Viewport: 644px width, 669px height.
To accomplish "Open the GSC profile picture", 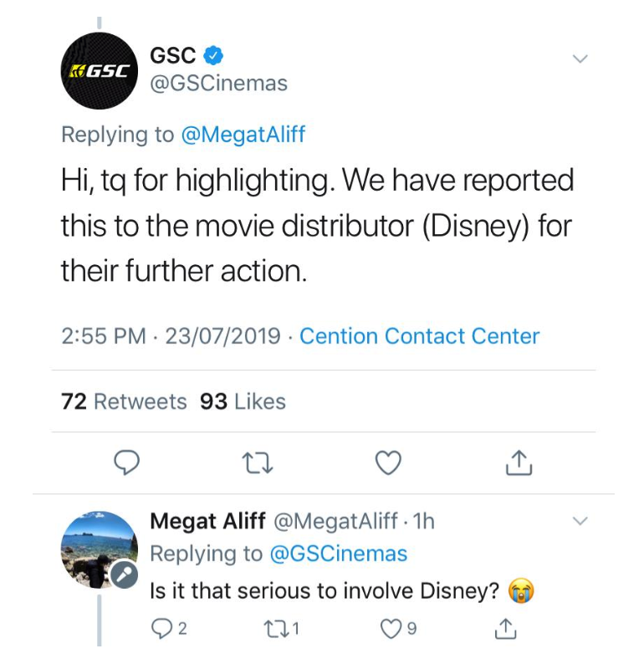I will [x=100, y=71].
